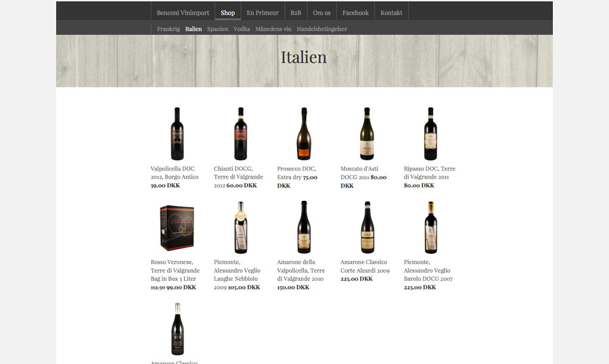Open the Langhe Nebbiolo bottle image
Screen dimensions: 609x364
point(241,227)
